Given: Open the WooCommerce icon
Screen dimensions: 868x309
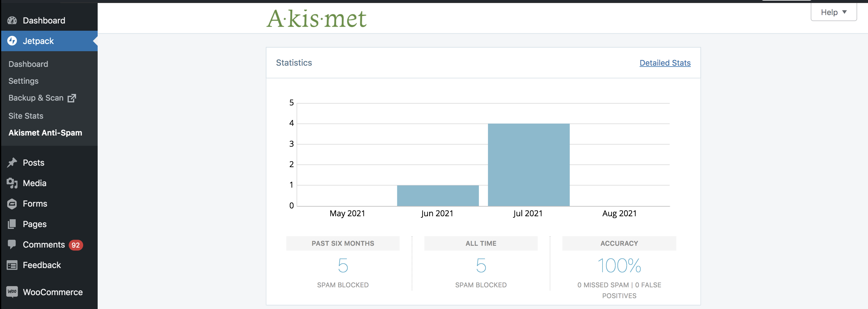Looking at the screenshot, I should [12, 292].
